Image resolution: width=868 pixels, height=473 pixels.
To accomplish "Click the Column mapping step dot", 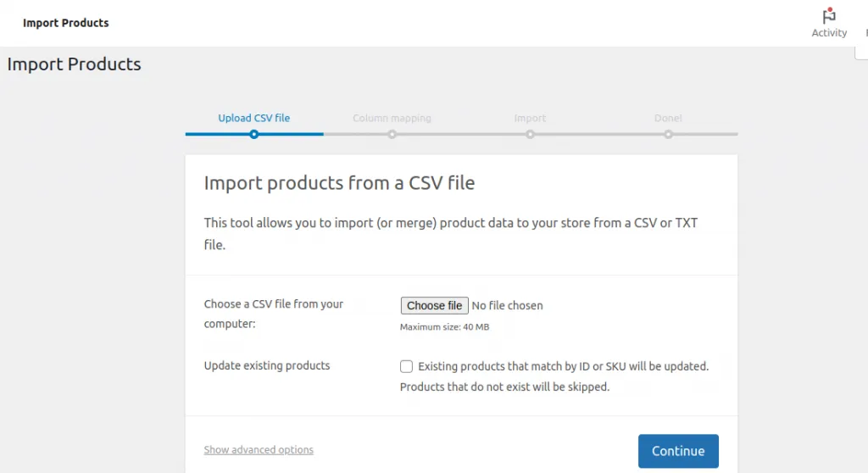I will [392, 134].
